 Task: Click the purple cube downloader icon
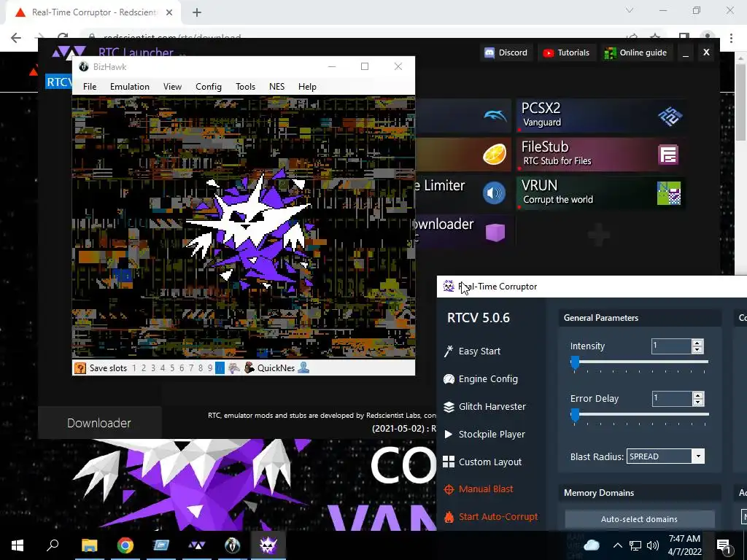pos(495,233)
